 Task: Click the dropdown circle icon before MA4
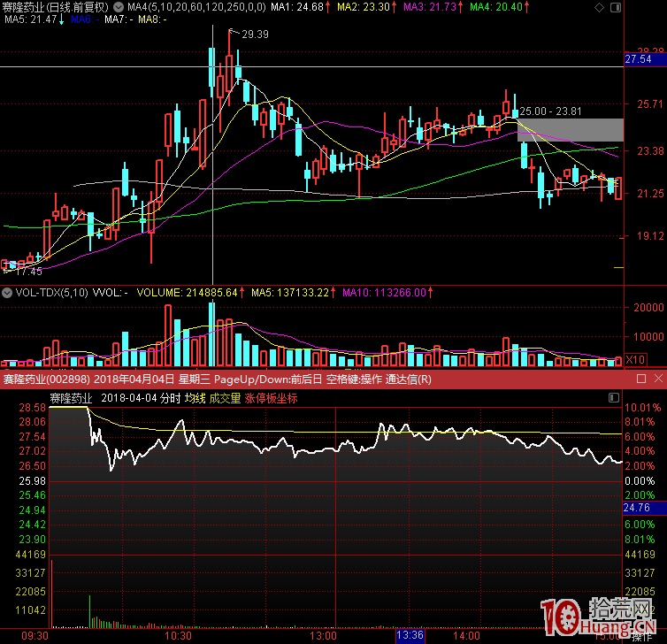(x=120, y=7)
